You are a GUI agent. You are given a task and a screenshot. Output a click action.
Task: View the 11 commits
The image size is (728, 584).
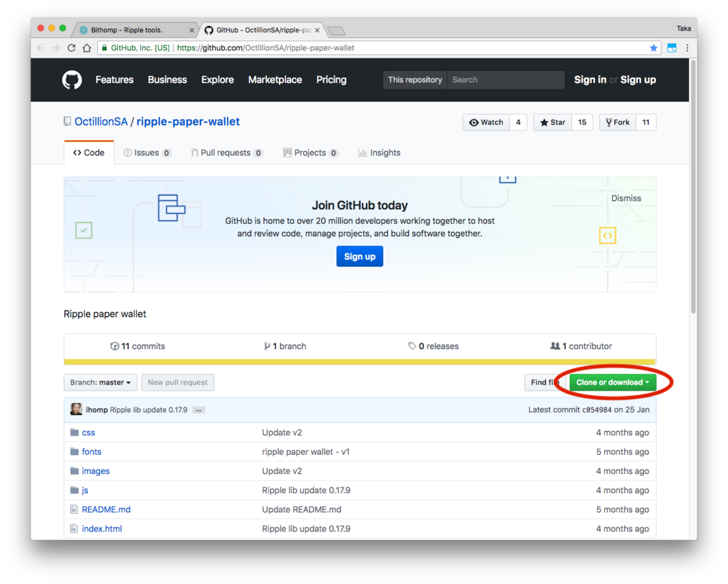[x=138, y=346]
